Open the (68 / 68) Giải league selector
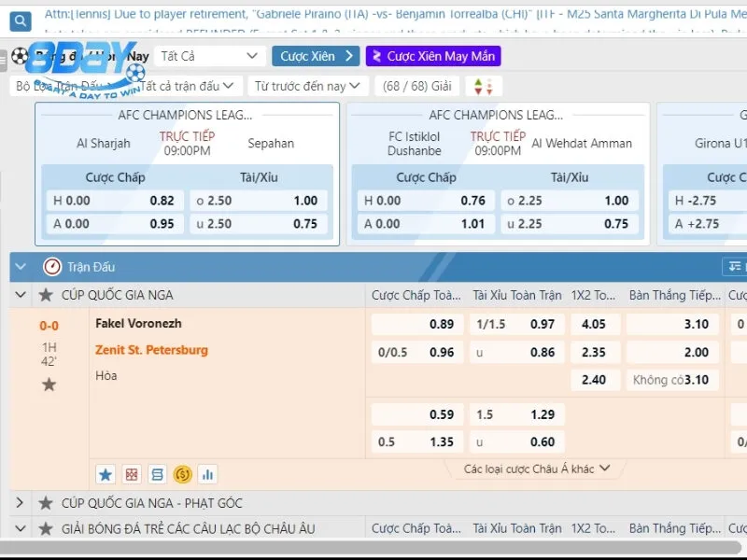Viewport: 747px width, 560px height. point(417,86)
